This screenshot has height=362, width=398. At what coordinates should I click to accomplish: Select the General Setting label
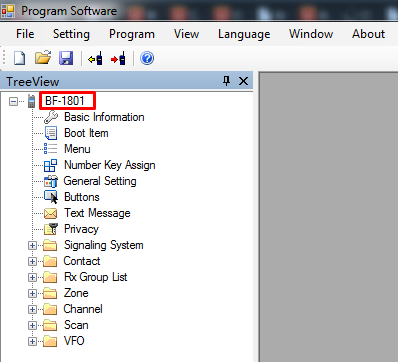tap(100, 181)
